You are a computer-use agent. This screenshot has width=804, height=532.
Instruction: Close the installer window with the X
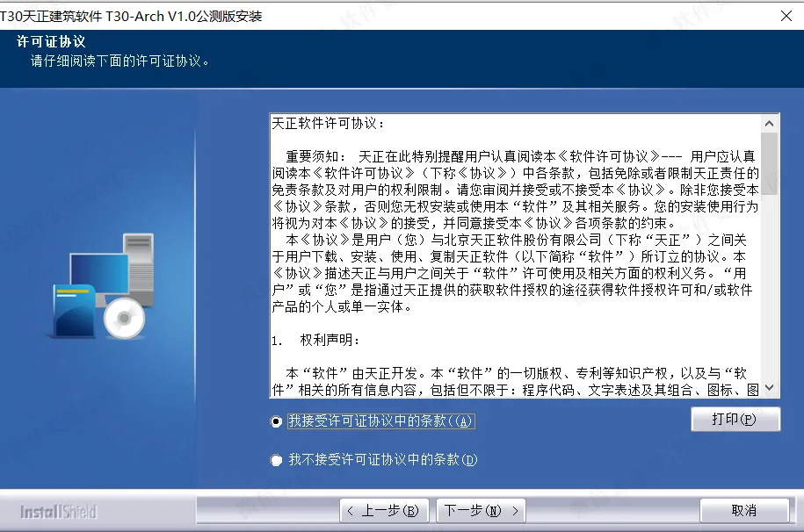(x=786, y=16)
